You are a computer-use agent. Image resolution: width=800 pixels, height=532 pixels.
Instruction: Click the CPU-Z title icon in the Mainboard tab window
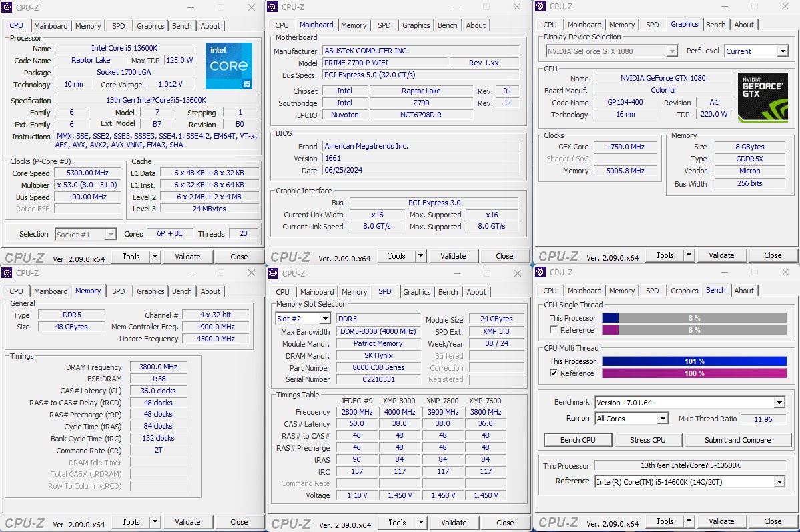pos(272,7)
